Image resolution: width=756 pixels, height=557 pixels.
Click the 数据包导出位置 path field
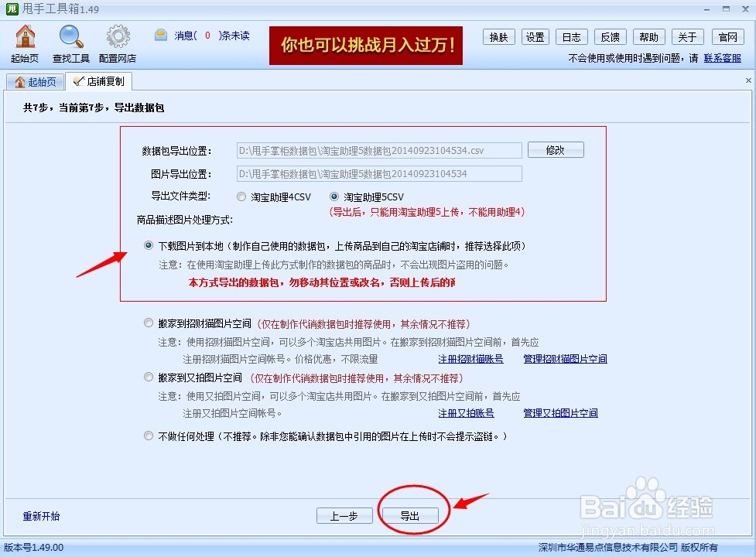pos(379,150)
